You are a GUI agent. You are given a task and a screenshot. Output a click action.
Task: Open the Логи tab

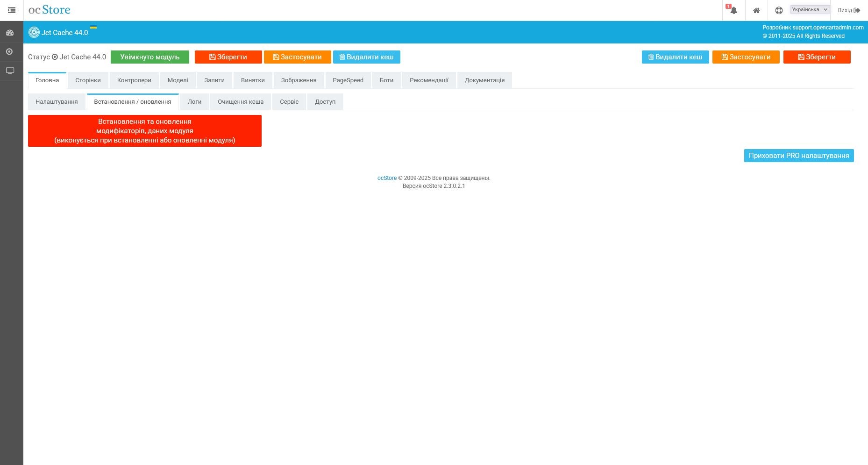click(194, 101)
